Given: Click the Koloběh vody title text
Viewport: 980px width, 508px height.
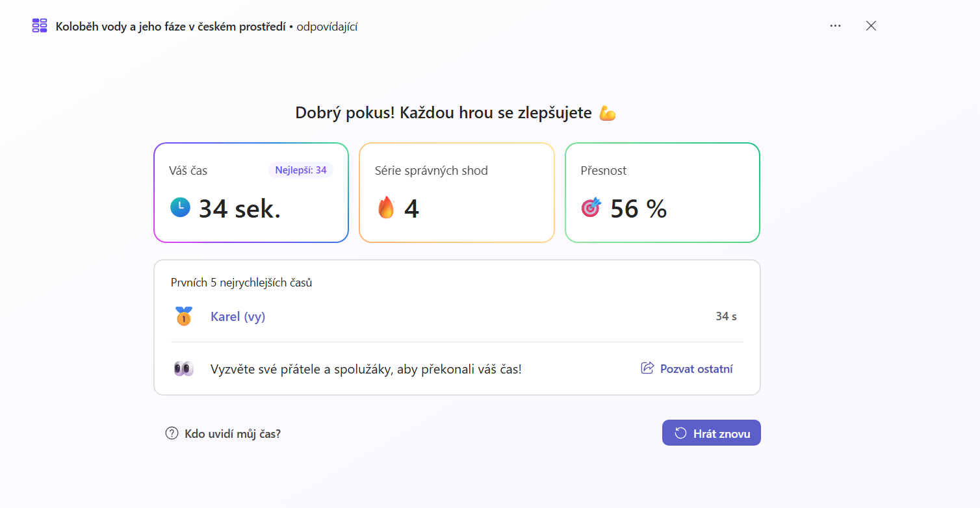Looking at the screenshot, I should pos(170,27).
